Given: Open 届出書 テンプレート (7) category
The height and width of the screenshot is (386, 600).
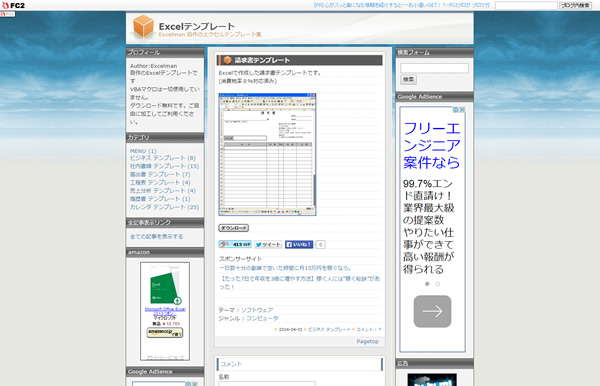Looking at the screenshot, I should click(160, 174).
